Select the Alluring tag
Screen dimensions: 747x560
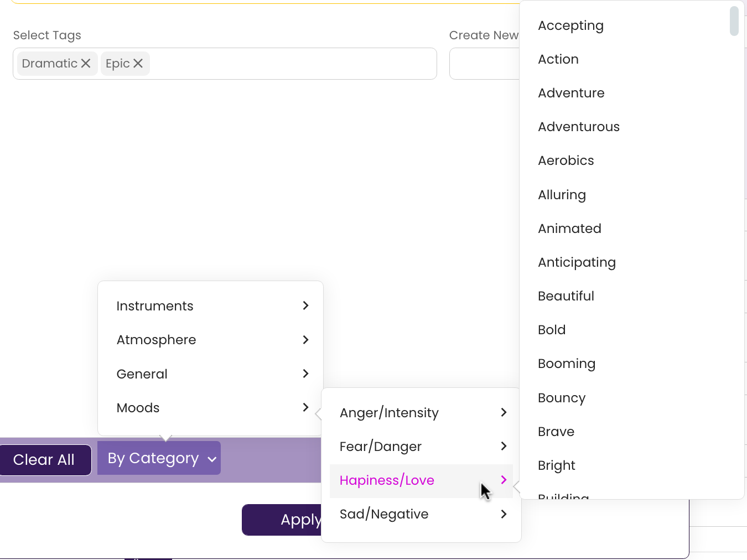[562, 195]
